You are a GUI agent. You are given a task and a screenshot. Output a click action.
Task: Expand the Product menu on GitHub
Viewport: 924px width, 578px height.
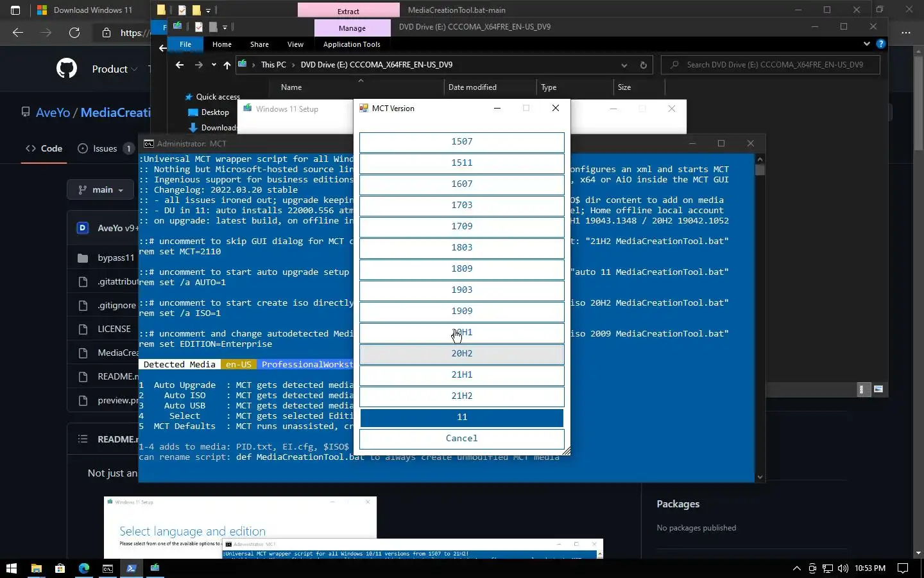[x=114, y=69]
